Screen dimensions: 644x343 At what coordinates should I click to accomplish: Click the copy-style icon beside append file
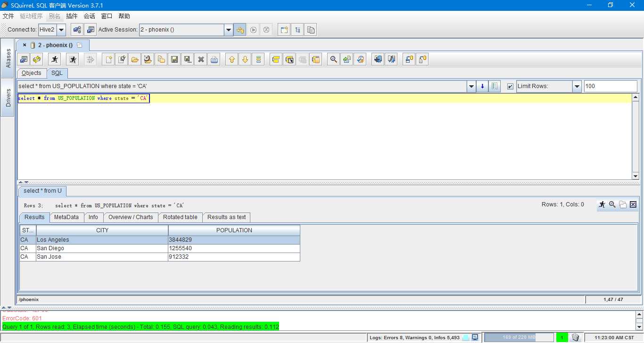coord(161,59)
